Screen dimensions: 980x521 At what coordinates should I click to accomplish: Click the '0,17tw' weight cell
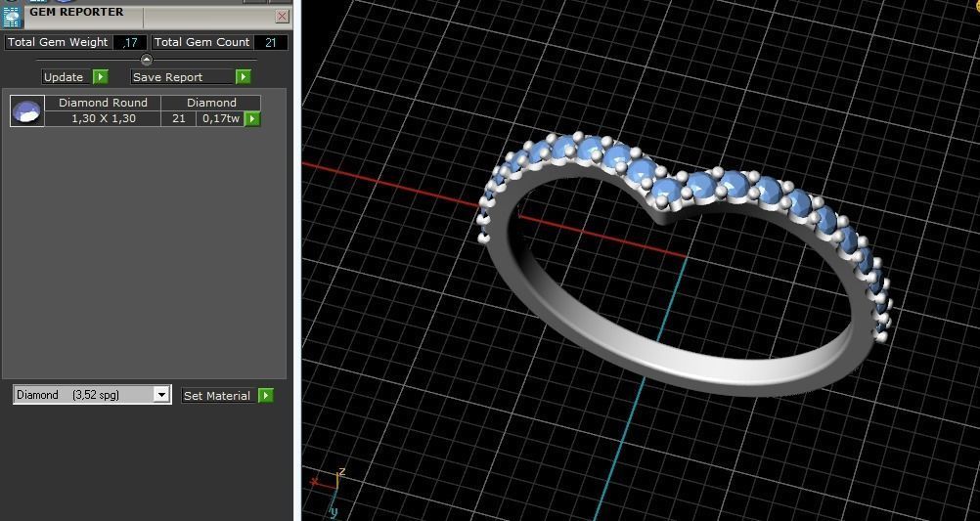click(221, 118)
